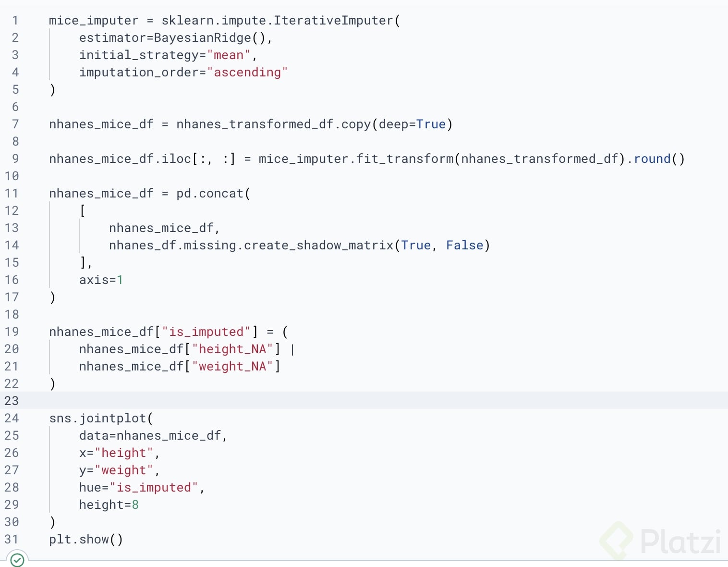
Task: Place cursor on the highlighted empty line 23
Action: pyautogui.click(x=375, y=401)
